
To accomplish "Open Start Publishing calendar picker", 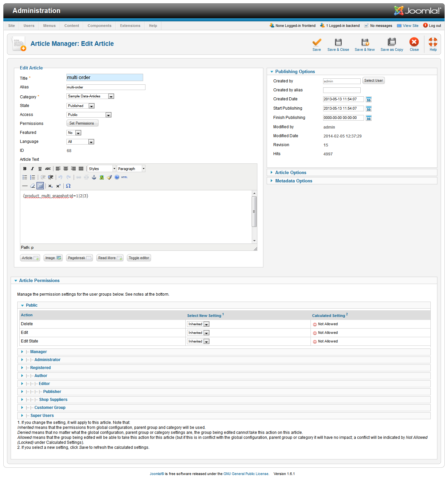I will 369,109.
